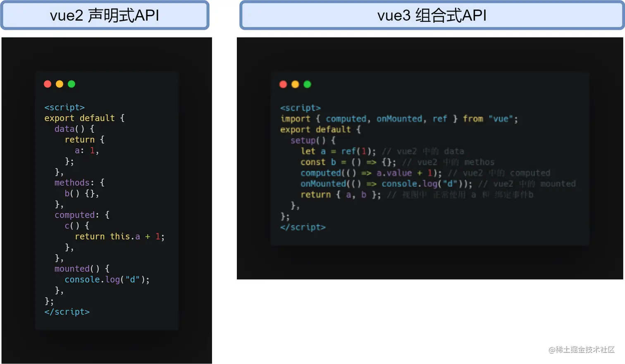625x364 pixels.
Task: Click the 'const b = () => {};' code
Action: point(348,162)
